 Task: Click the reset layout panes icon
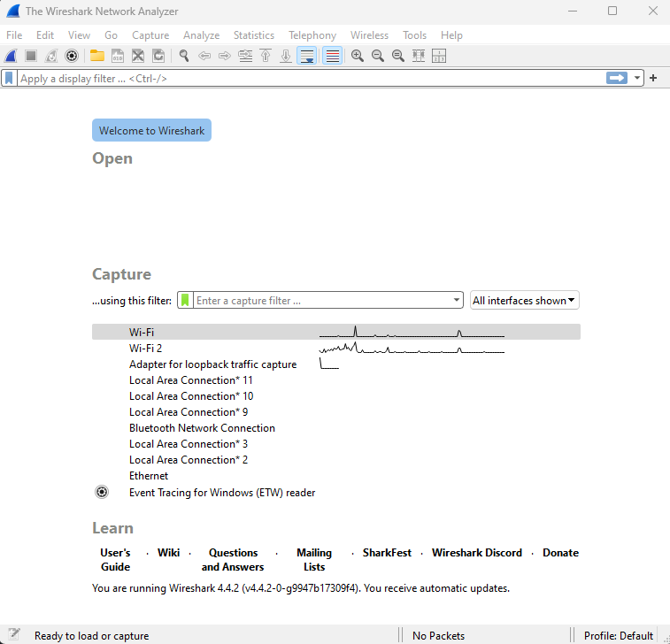coord(439,56)
